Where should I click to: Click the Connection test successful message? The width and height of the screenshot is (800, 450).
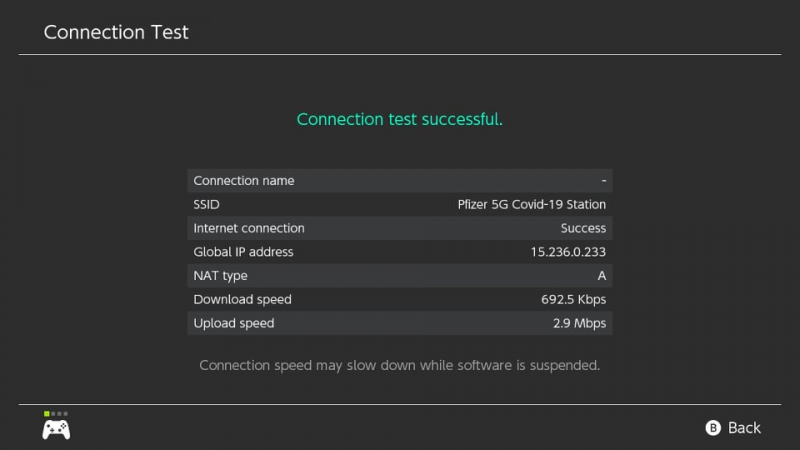(x=399, y=119)
